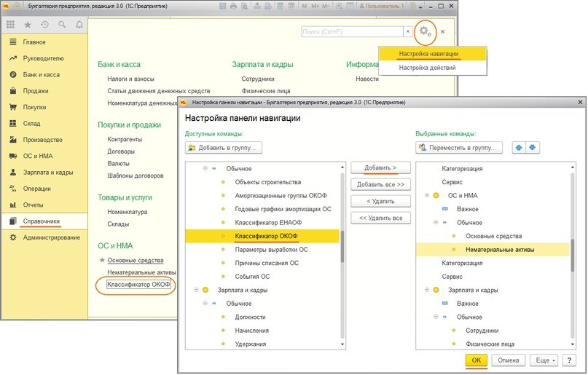Open the sections menu grid icon
Screen dimensions: 588x375
[x=10, y=25]
